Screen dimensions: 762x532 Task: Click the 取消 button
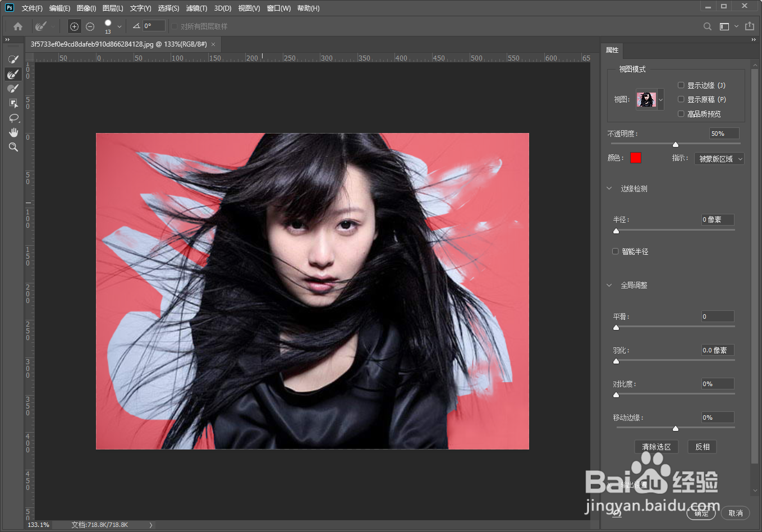[736, 513]
